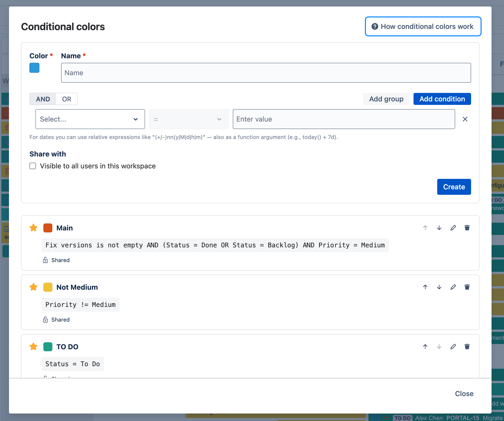Switch the condition logic to OR
The image size is (504, 421).
coord(67,99)
